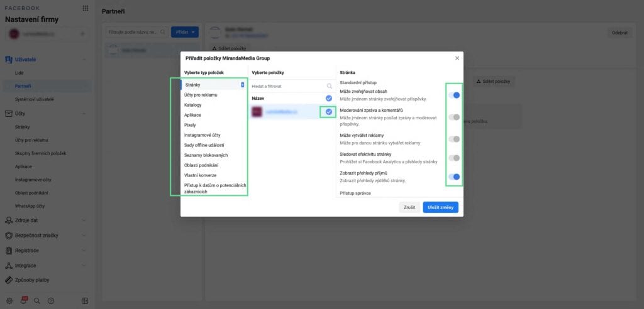Open Skupiny firemních položek in sidebar
This screenshot has height=309, width=644.
click(x=41, y=153)
